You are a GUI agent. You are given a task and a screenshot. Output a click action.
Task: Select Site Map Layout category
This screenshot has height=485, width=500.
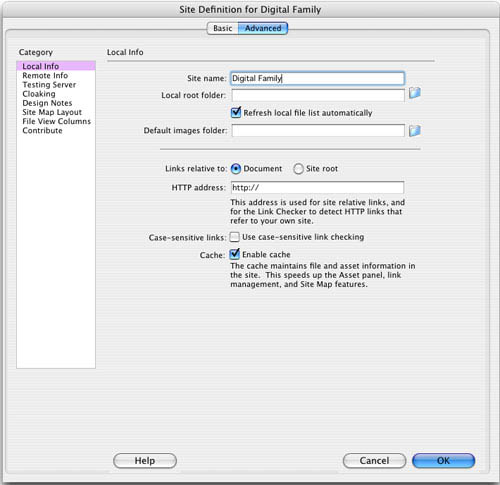pos(52,112)
